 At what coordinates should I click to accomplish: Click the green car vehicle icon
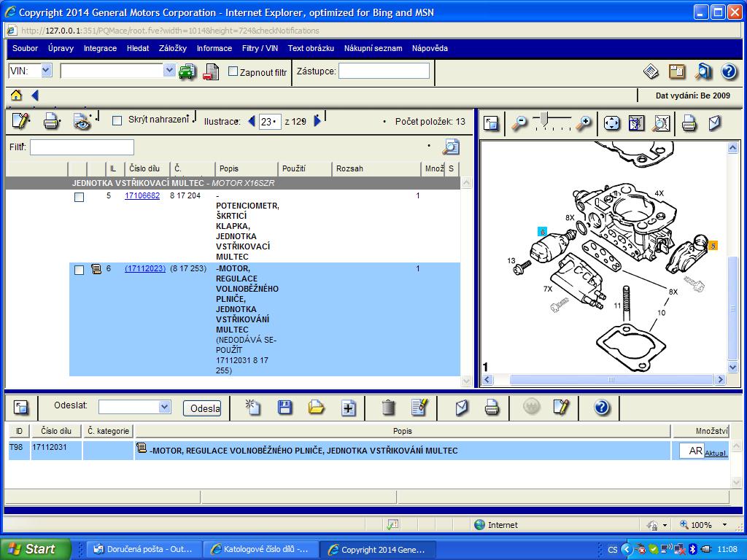click(187, 71)
